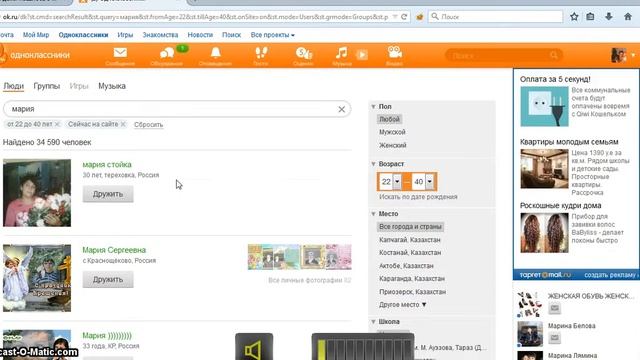The image size is (640, 360).
Task: Select 'Любой' gender option
Action: 389,119
